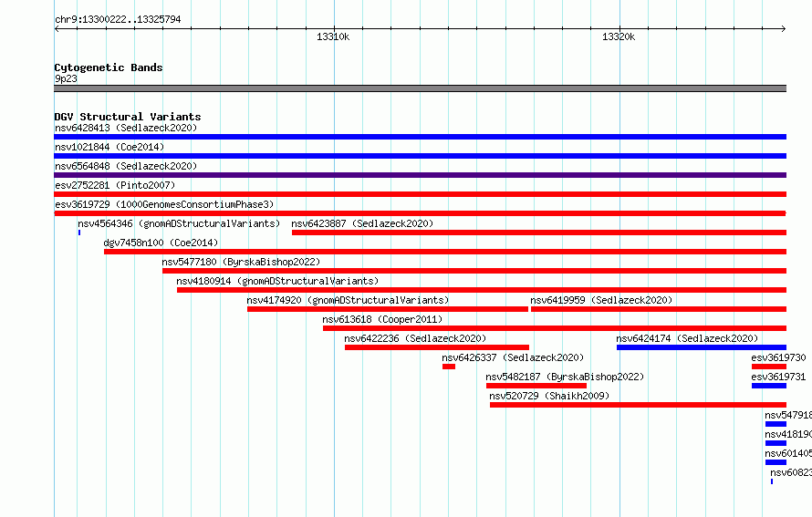Select the nsv5482187 red variant bar
The width and height of the screenshot is (812, 517).
point(536,386)
